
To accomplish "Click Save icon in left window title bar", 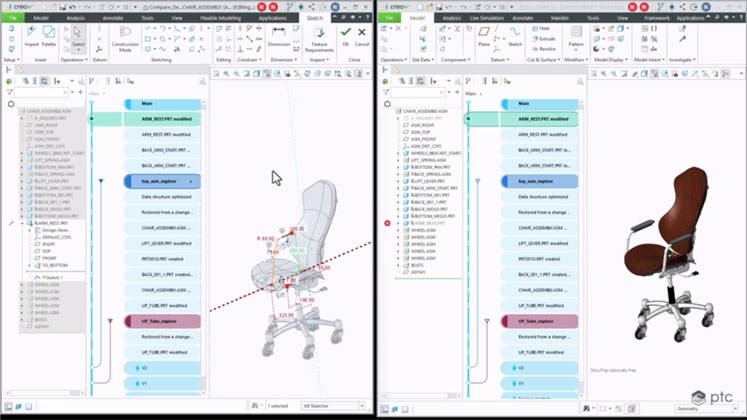I will [x=62, y=7].
